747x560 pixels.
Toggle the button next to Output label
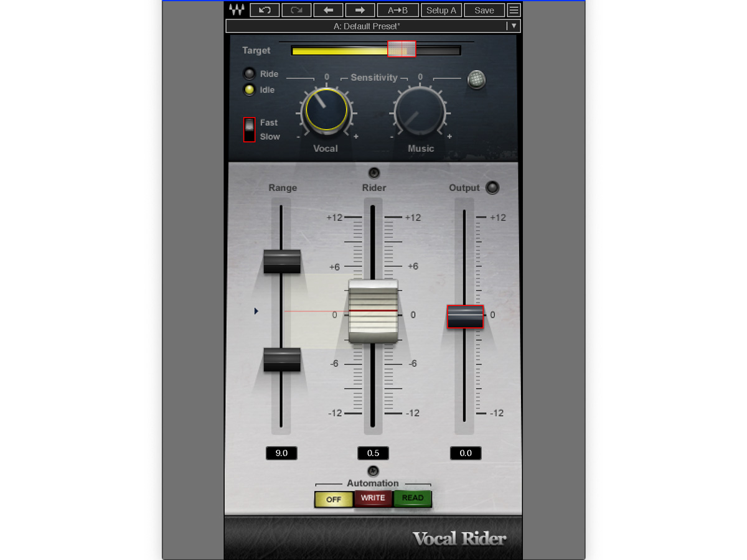(x=492, y=187)
